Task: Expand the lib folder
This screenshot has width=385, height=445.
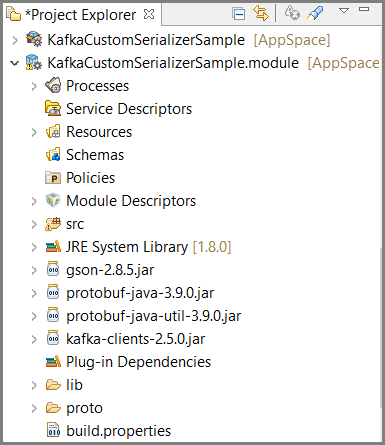Action: [34, 385]
